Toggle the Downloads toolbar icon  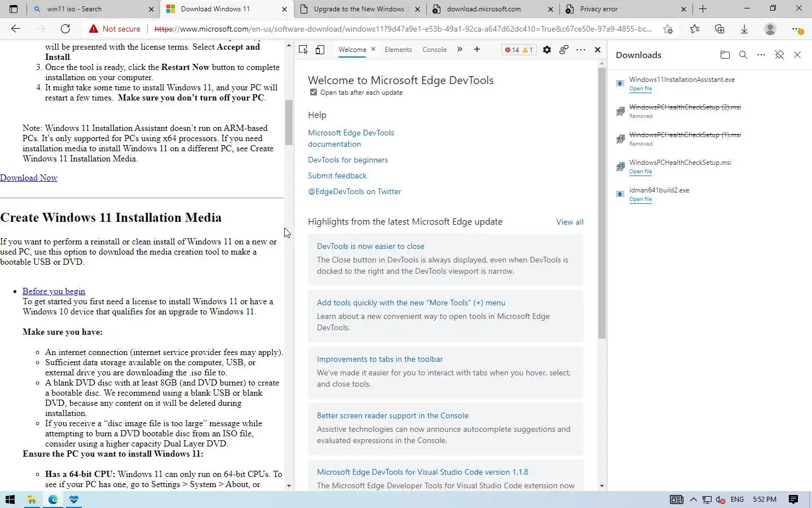click(744, 29)
